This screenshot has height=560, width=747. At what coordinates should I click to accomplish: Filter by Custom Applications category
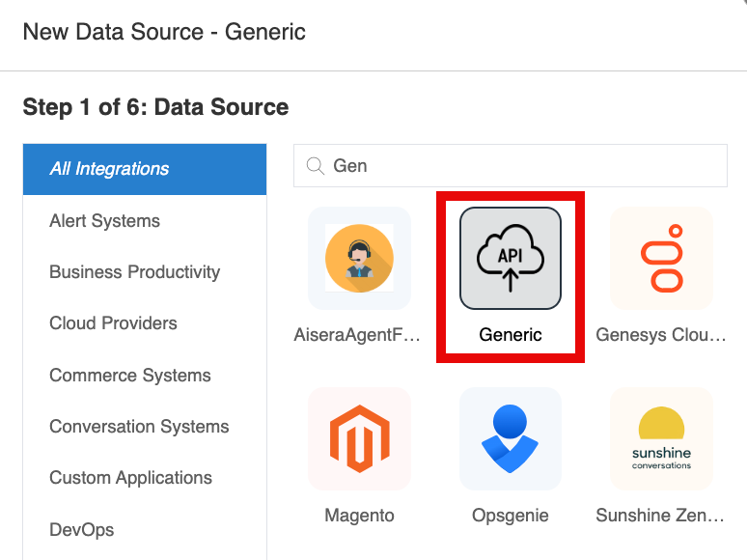[x=145, y=478]
